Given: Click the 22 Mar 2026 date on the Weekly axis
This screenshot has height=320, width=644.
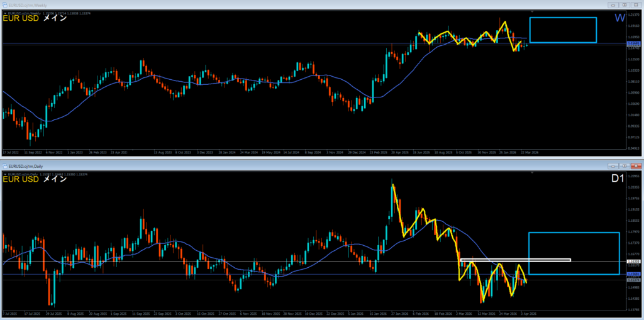Looking at the screenshot, I should pos(530,152).
